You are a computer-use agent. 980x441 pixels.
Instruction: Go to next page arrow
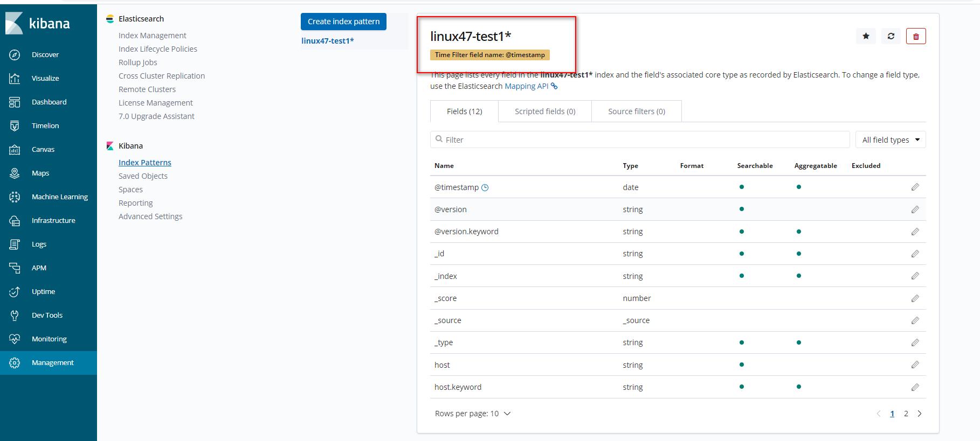[920, 414]
